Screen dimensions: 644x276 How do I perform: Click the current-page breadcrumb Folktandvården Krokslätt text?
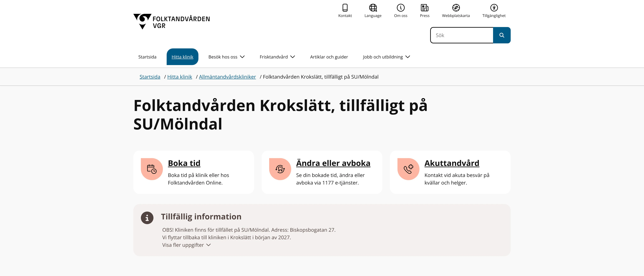320,77
